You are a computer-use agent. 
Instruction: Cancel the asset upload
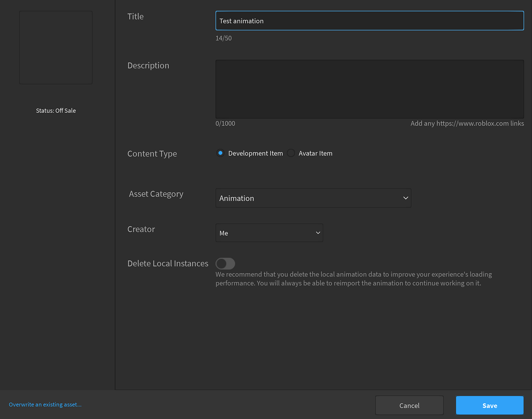409,405
